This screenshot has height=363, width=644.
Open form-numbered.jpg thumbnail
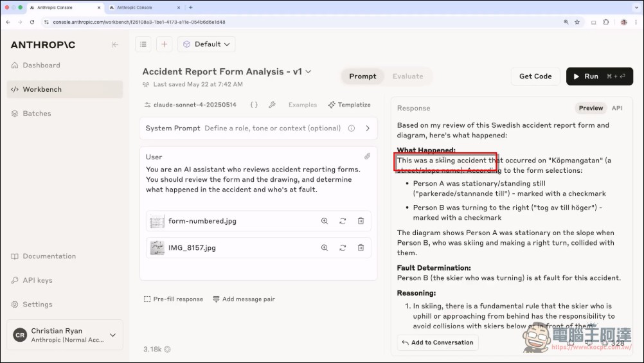pyautogui.click(x=157, y=221)
